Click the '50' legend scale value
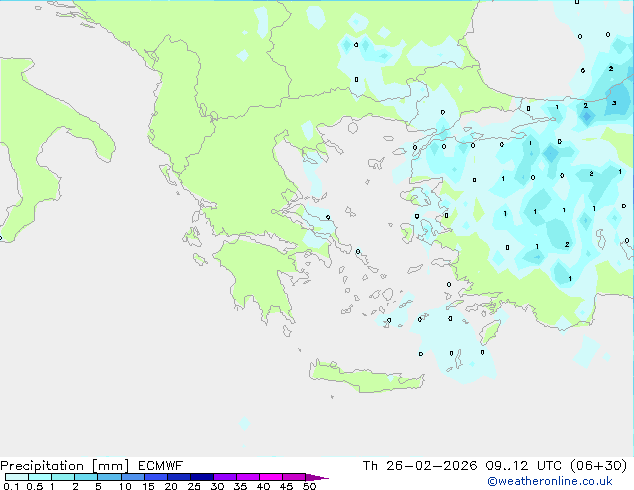Screen dimensions: 634x490 pos(309,486)
